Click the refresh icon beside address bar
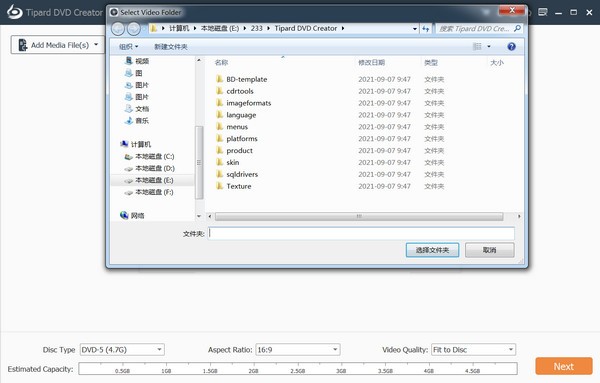Viewport: 600px width, 383px height. pyautogui.click(x=426, y=28)
